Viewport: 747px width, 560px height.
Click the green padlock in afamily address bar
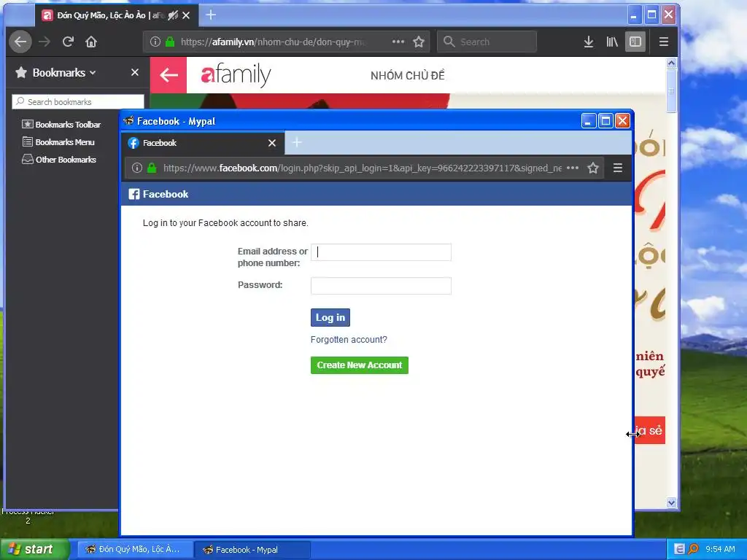point(169,42)
